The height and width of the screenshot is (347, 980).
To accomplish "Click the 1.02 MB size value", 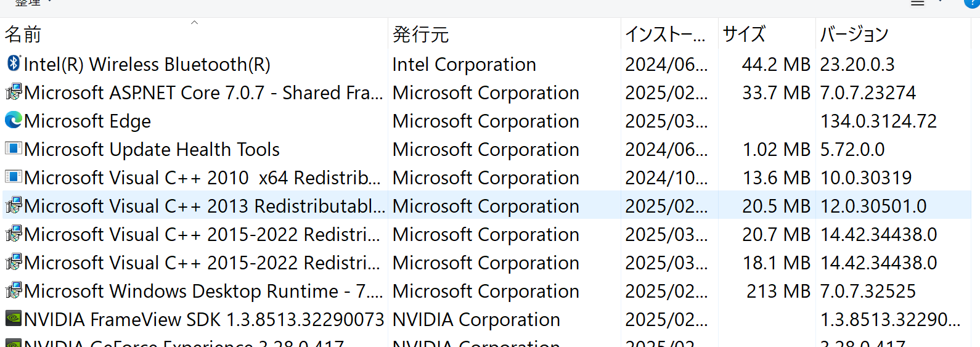I will point(776,149).
